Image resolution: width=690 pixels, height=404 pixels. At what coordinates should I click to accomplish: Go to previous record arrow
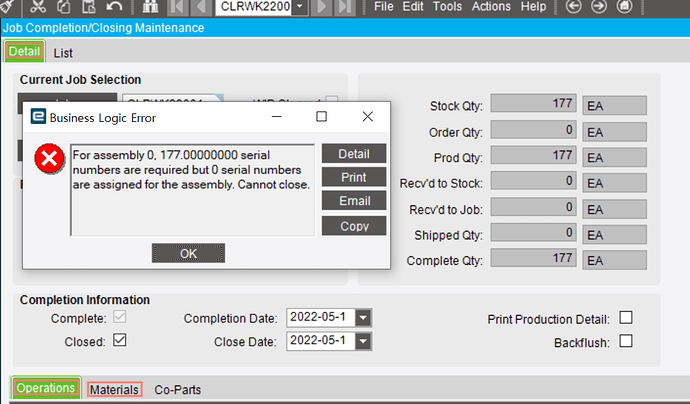click(x=202, y=7)
